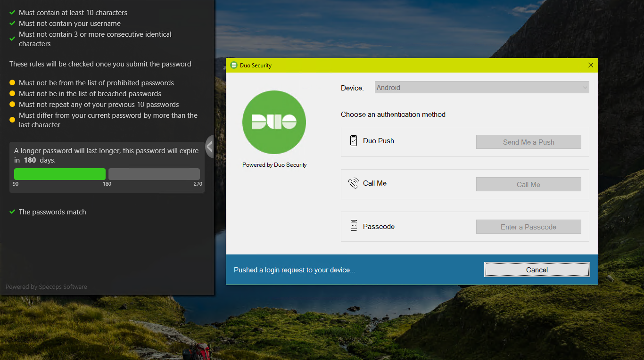Click the checkmark beside 'Must not contain your username'
The width and height of the screenshot is (644, 360).
point(12,23)
